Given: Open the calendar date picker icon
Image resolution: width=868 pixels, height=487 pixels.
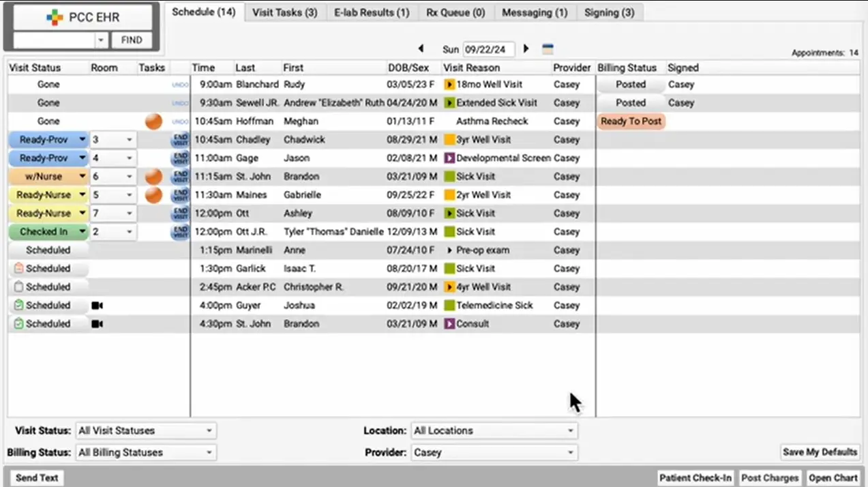Looking at the screenshot, I should pos(548,48).
